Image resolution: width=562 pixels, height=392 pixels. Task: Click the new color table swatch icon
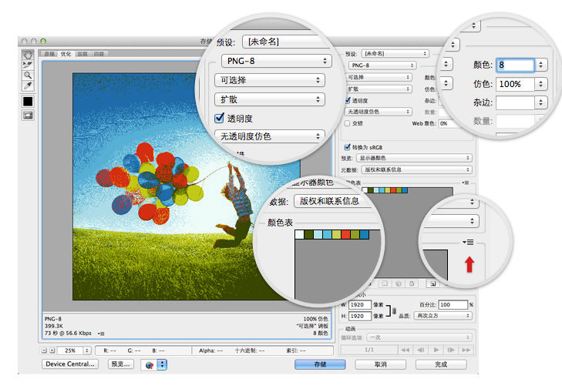pos(433,283)
